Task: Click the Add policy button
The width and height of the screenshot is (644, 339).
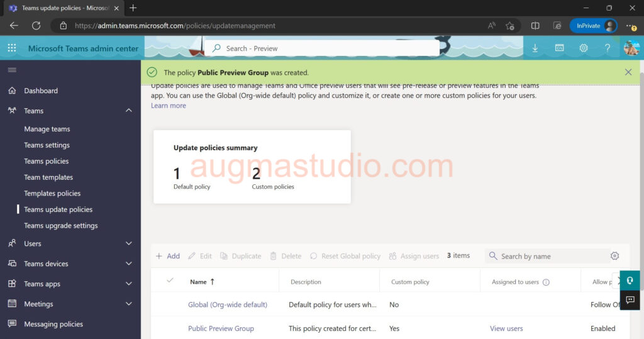Action: pos(168,256)
